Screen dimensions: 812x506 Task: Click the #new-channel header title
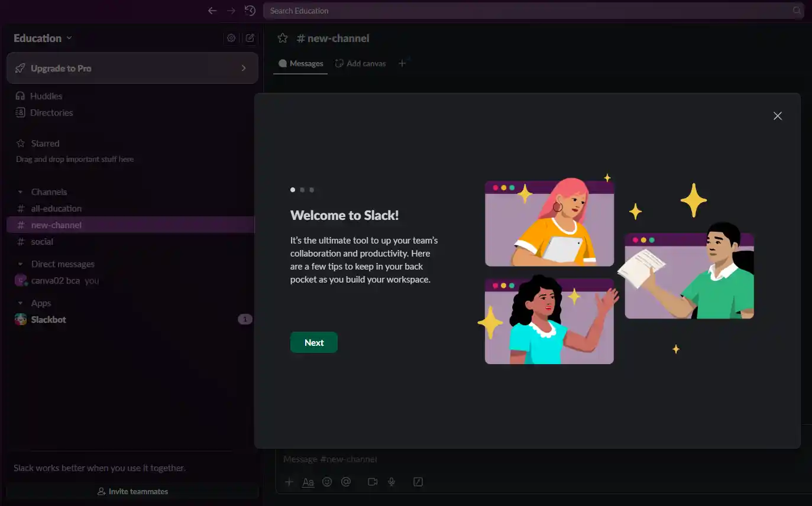click(x=333, y=38)
